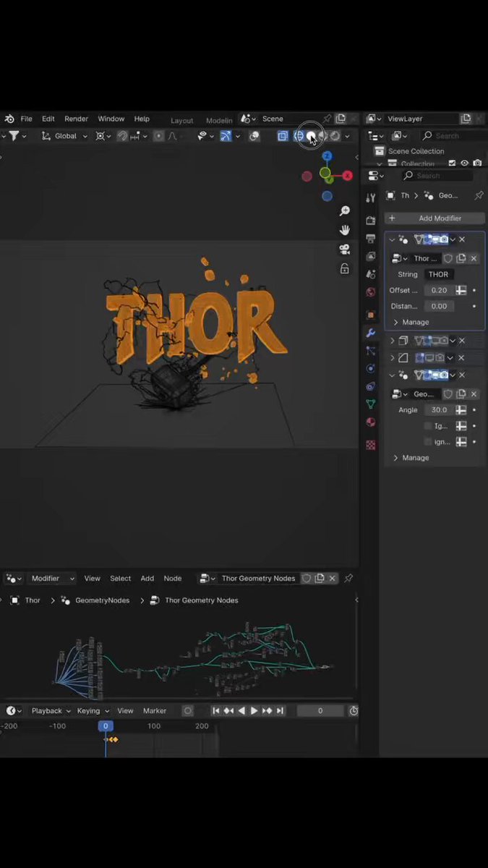Open the Object properties tab
The height and width of the screenshot is (868, 488).
click(371, 315)
